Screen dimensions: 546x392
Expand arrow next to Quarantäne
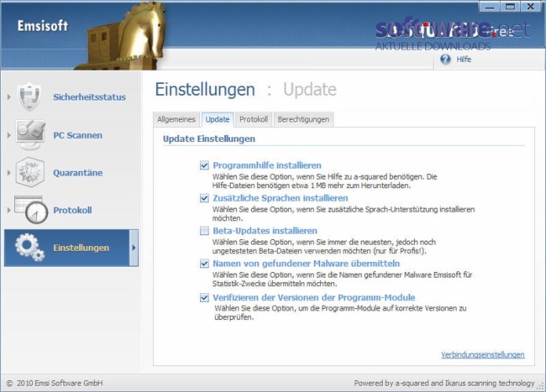pyautogui.click(x=9, y=172)
